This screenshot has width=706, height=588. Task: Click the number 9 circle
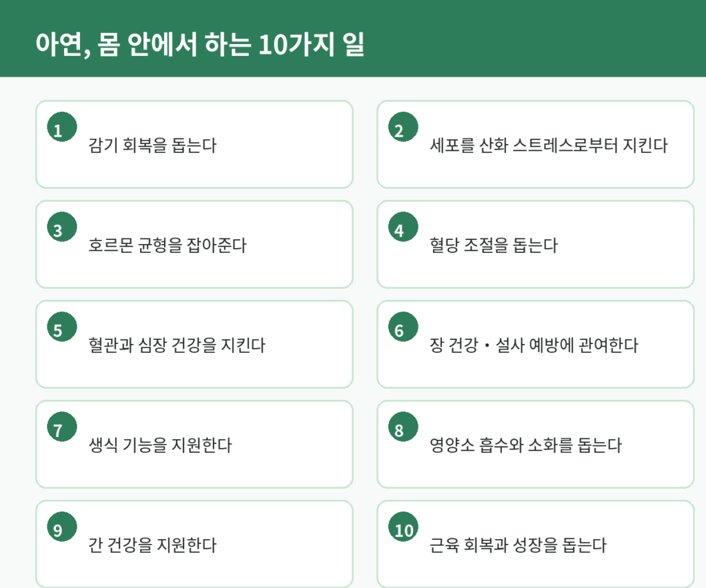pos(61,527)
